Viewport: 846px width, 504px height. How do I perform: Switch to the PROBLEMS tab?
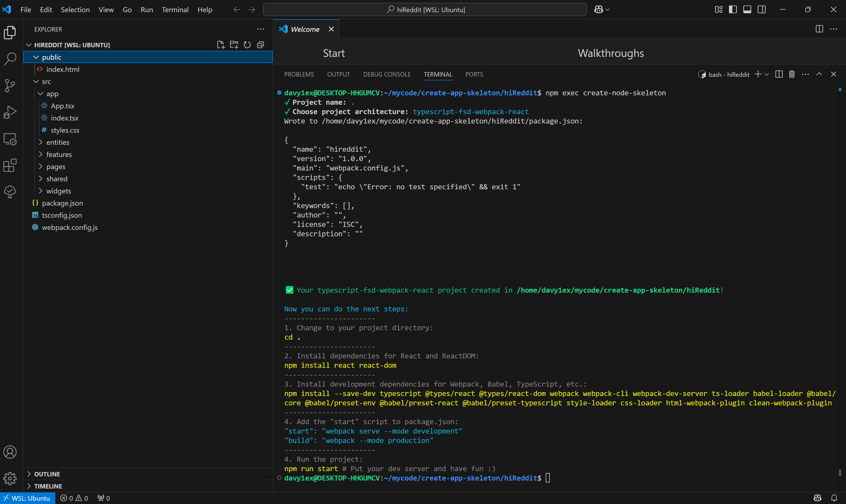pyautogui.click(x=299, y=74)
